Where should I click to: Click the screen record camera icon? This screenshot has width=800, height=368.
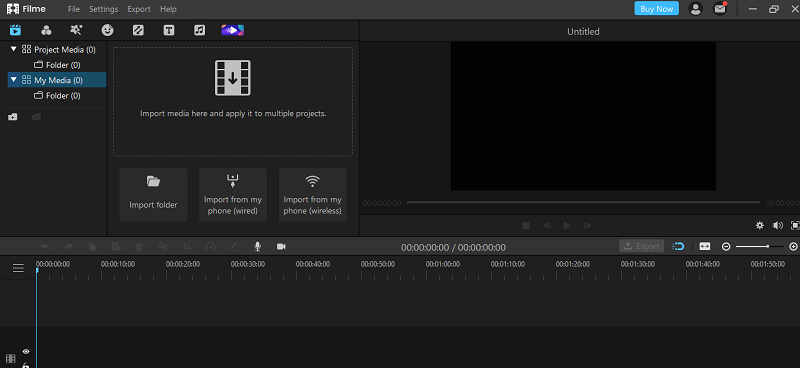click(281, 247)
